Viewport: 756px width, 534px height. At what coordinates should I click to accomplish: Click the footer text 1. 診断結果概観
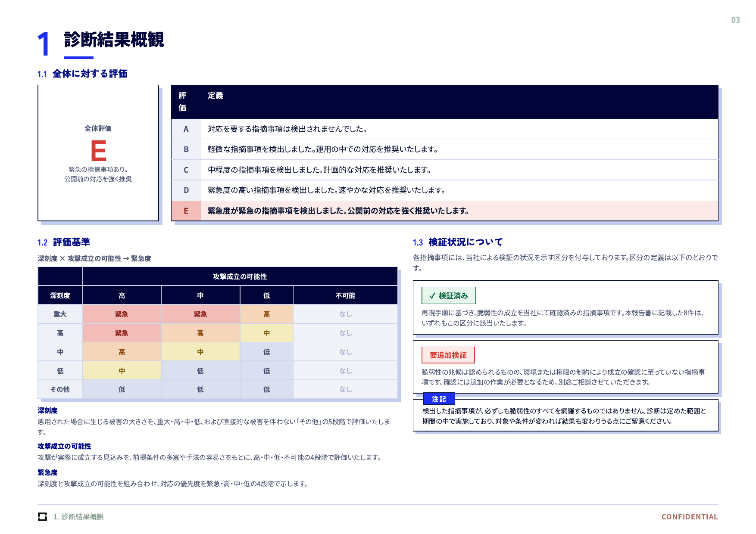click(78, 517)
